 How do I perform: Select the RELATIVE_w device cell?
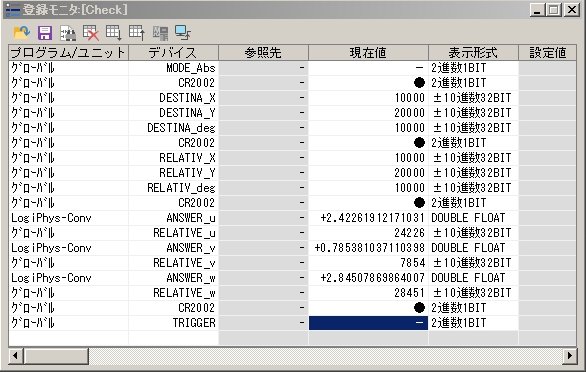click(173, 293)
